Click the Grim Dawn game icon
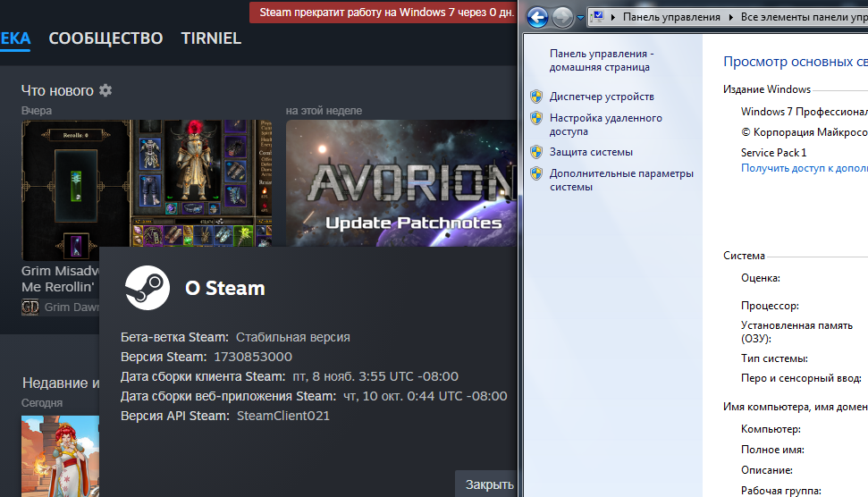Image resolution: width=868 pixels, height=497 pixels. [29, 307]
